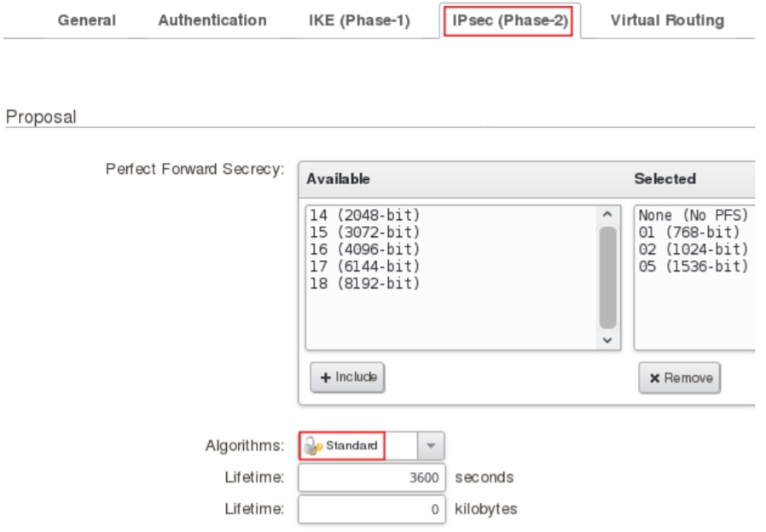Image resolution: width=766 pixels, height=532 pixels.
Task: Click the Lifetime kilobytes input field
Action: pyautogui.click(x=372, y=510)
